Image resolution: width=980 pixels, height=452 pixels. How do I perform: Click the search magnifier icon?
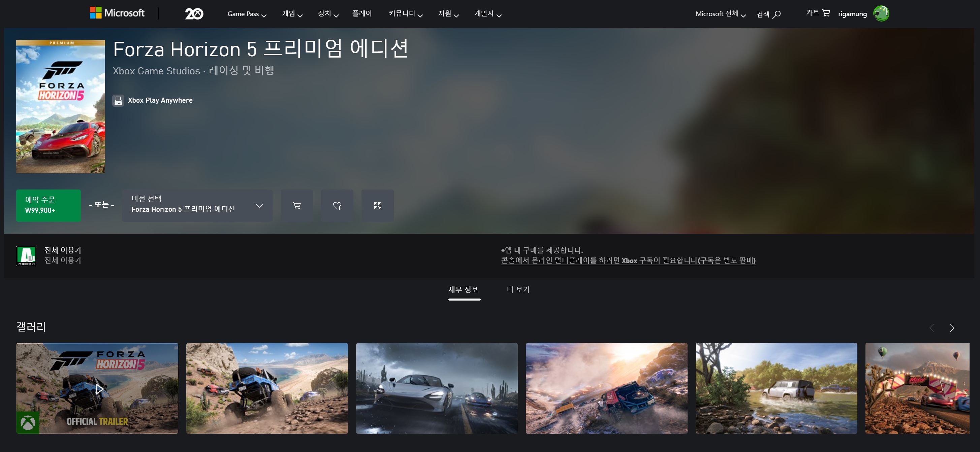click(777, 14)
